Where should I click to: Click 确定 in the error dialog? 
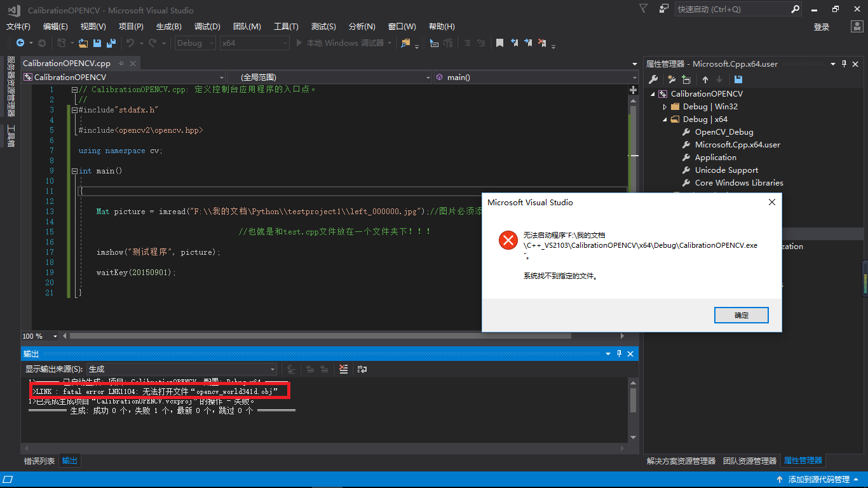click(x=742, y=315)
